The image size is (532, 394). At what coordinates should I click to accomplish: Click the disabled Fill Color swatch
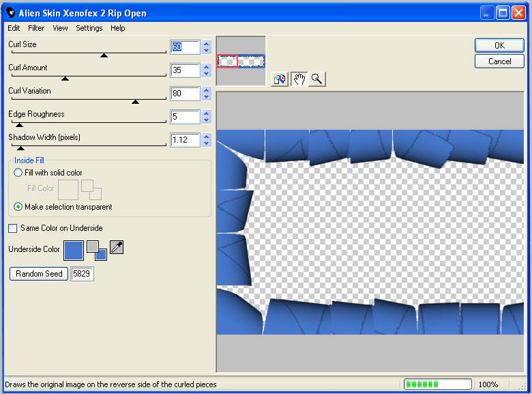(68, 190)
